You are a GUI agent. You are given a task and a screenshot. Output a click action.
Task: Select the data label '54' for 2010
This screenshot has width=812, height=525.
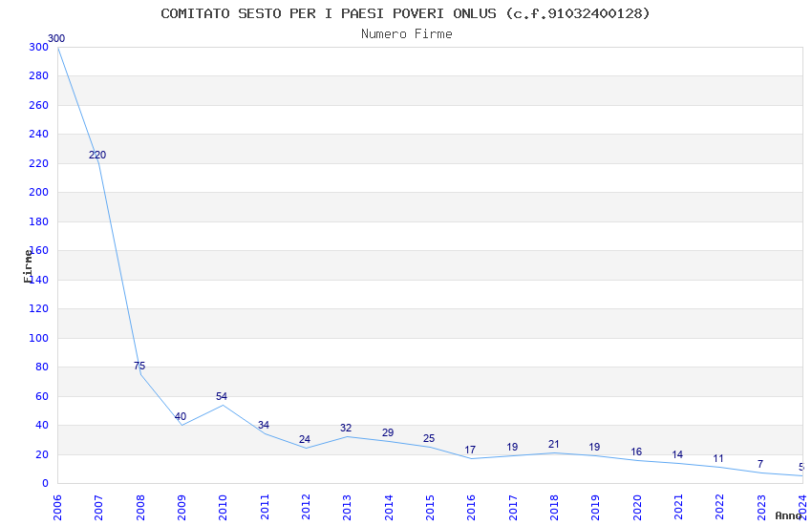click(222, 396)
